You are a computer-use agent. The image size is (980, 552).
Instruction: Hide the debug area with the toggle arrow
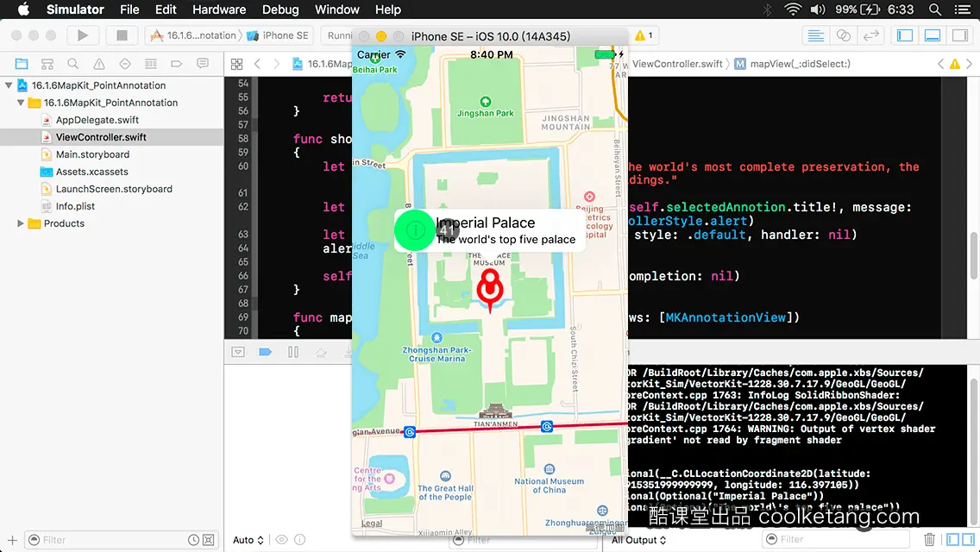pyautogui.click(x=238, y=352)
